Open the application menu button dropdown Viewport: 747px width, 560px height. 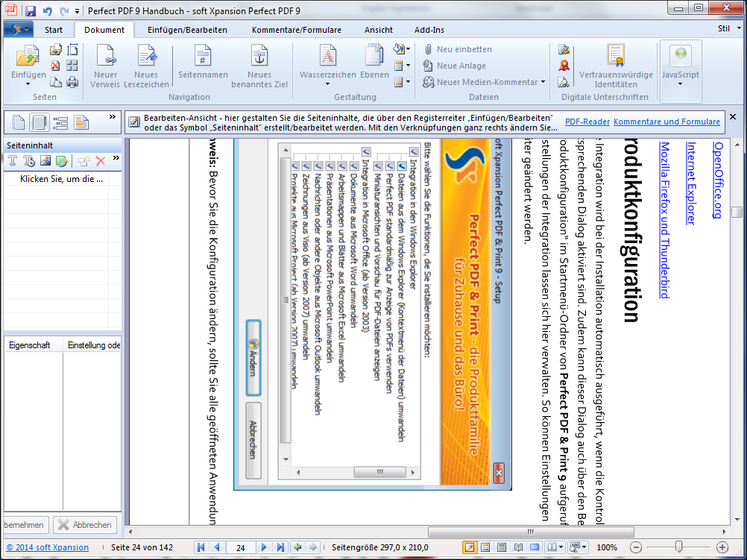(18, 29)
